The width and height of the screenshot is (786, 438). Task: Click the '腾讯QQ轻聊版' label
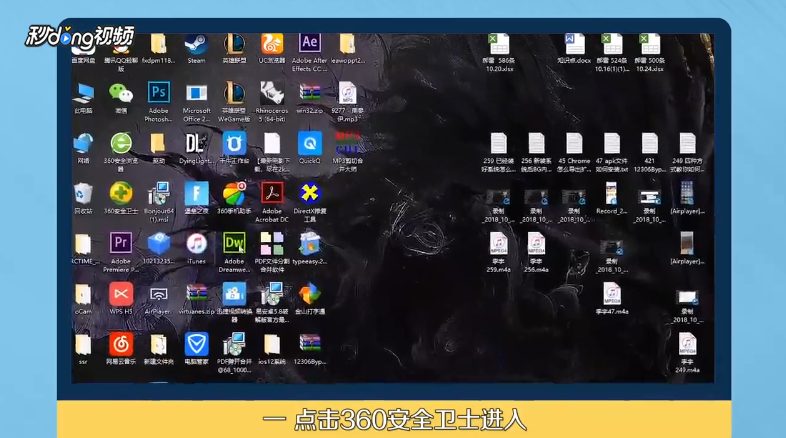point(121,64)
